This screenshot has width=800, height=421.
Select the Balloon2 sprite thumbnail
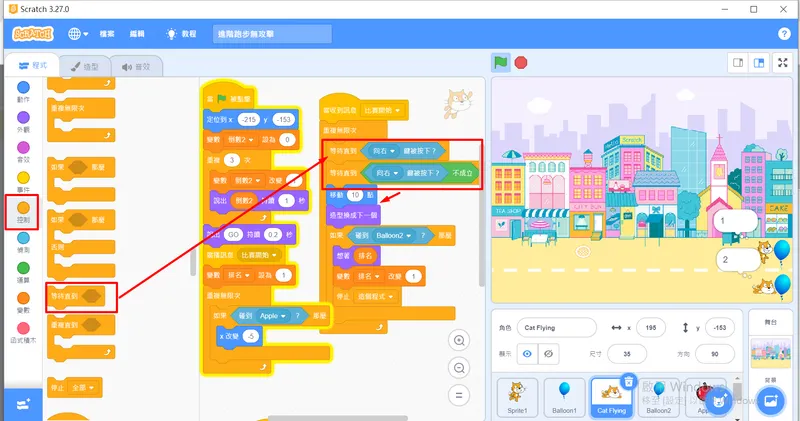[x=658, y=398]
